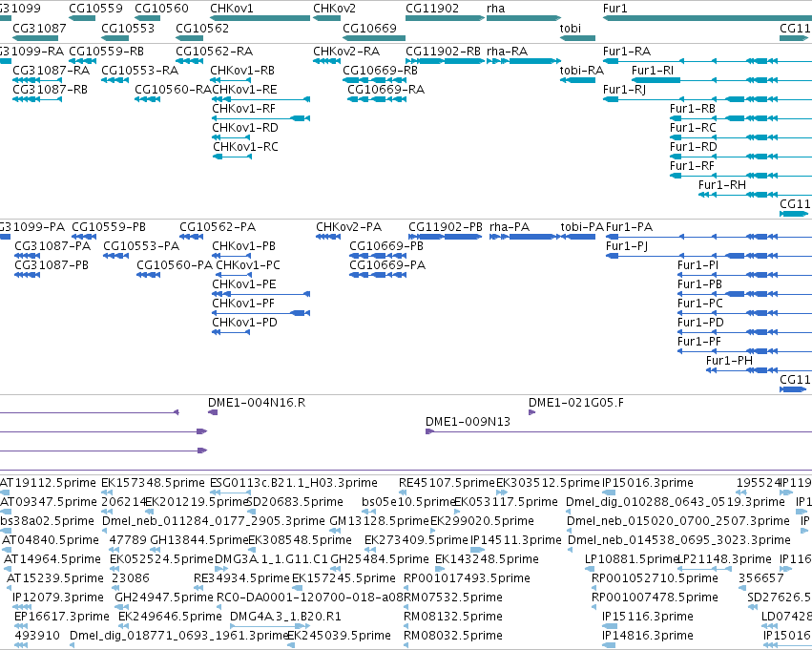Image resolution: width=812 pixels, height=650 pixels.
Task: Click transcript CHKov2-RA label
Action: click(x=346, y=52)
